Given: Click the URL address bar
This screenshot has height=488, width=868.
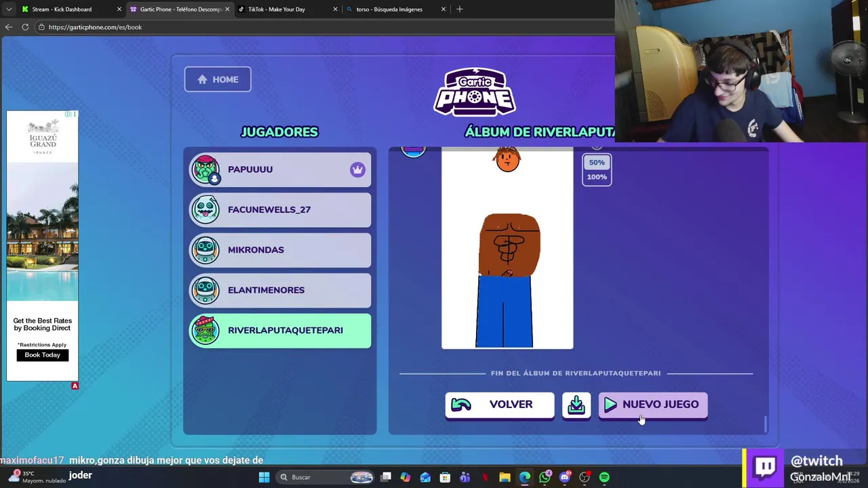Looking at the screenshot, I should [x=325, y=27].
